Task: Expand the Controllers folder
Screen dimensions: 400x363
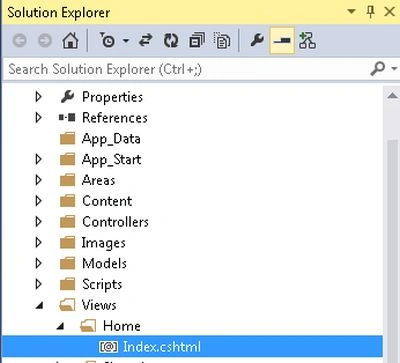Action: (x=39, y=222)
